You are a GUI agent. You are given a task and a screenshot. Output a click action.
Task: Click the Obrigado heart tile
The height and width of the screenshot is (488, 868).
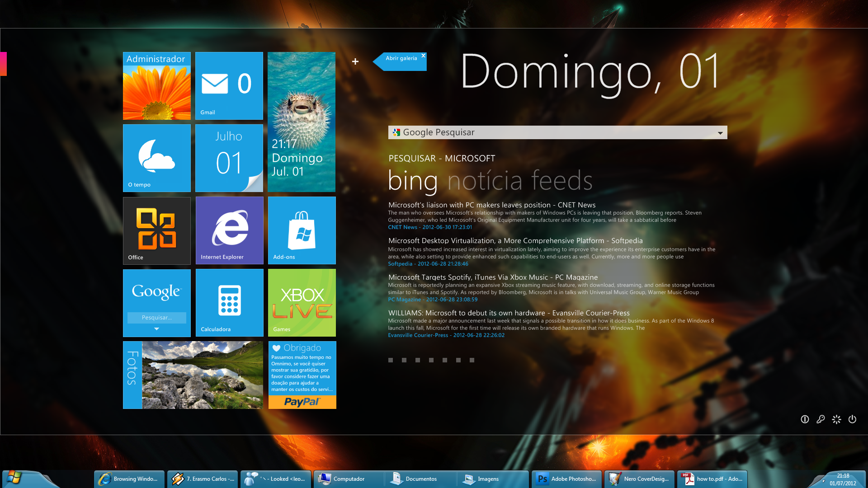tap(302, 368)
